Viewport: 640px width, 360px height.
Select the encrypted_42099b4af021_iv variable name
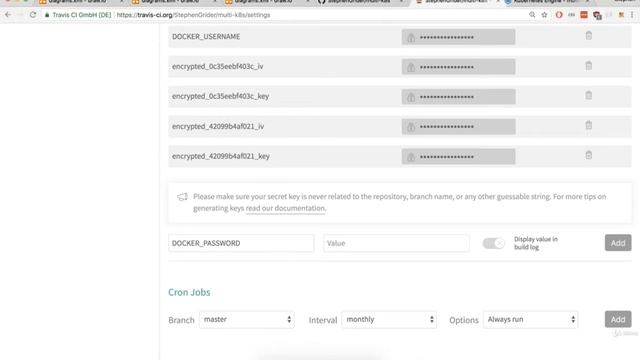point(218,127)
